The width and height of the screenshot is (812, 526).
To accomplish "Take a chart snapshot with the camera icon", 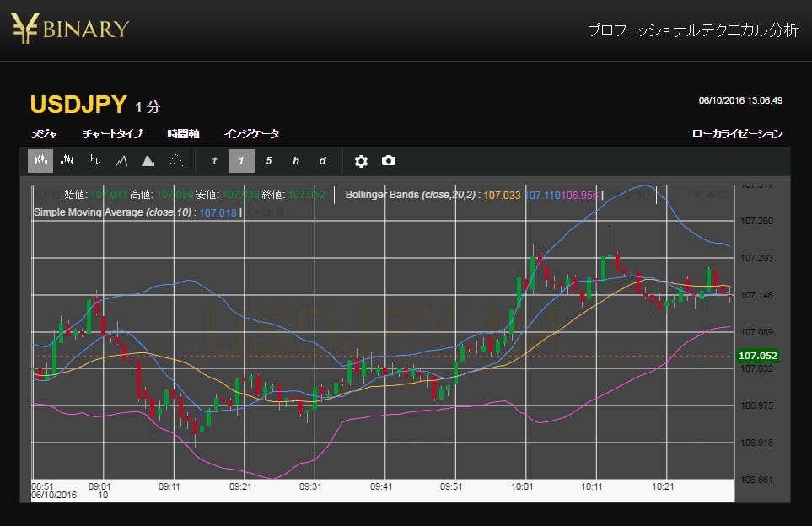I will 389,160.
